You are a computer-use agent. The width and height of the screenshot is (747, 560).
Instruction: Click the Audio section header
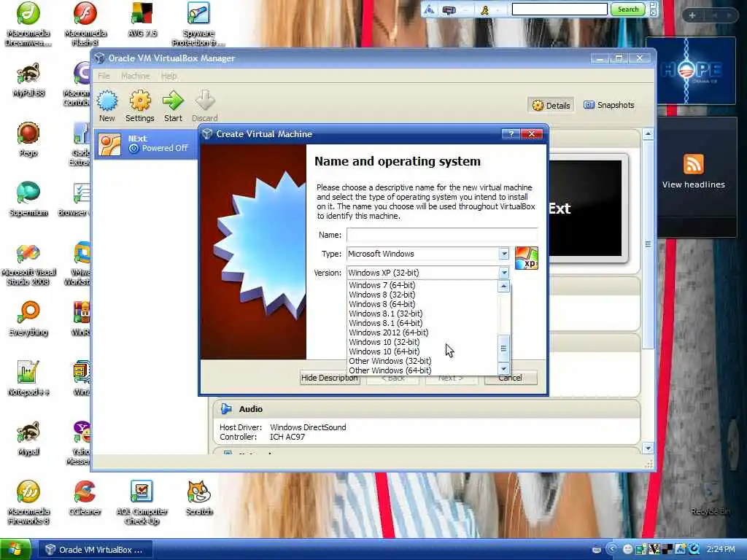click(426, 409)
